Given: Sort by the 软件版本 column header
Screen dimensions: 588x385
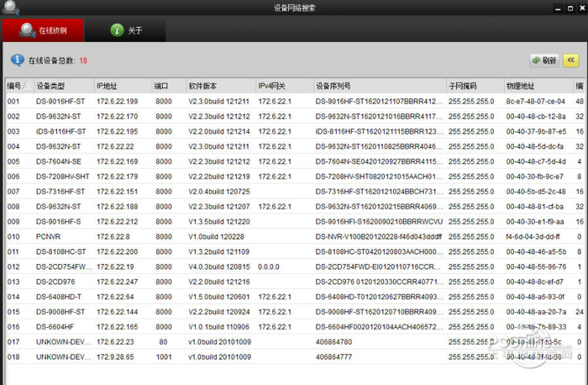Looking at the screenshot, I should pos(221,86).
